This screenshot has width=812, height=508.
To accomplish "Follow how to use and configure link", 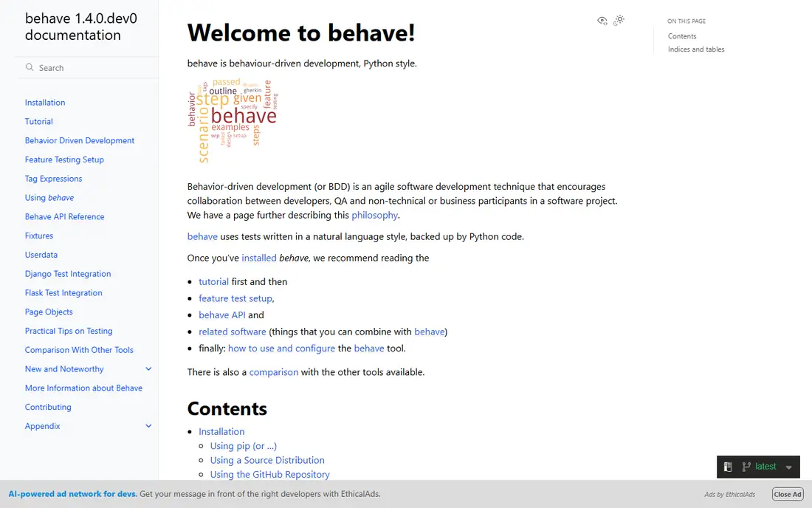I will tap(282, 348).
